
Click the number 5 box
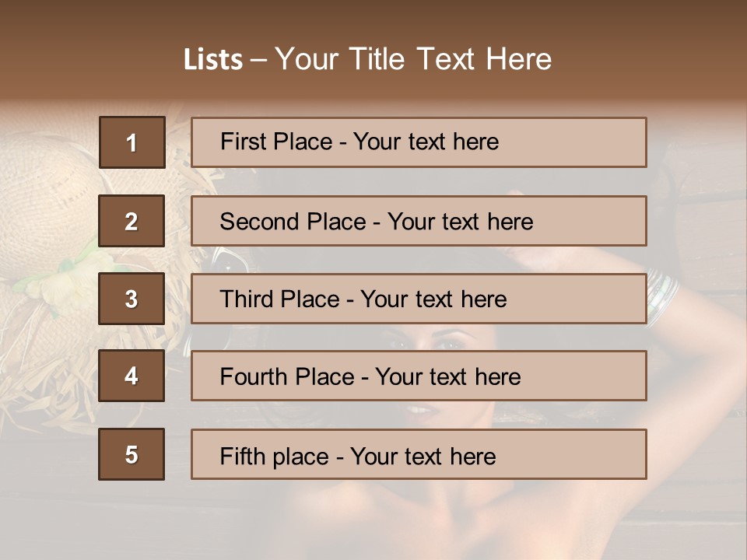tap(132, 454)
